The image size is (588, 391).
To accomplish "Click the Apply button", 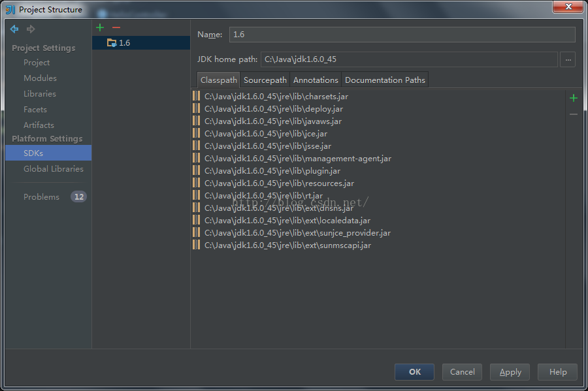I will [510, 372].
